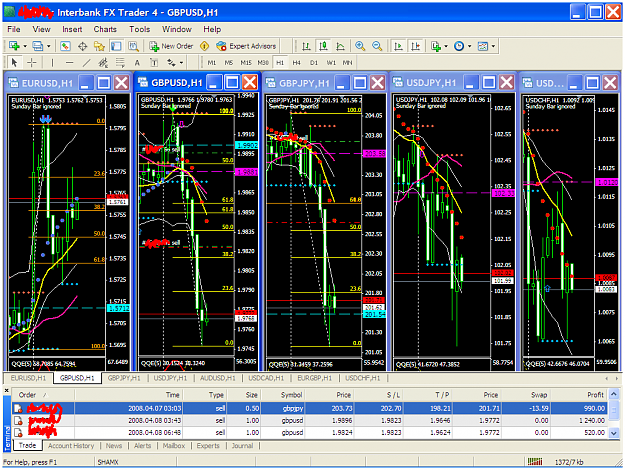Open the Experts terminal tab
This screenshot has height=470, width=625.
tap(208, 446)
